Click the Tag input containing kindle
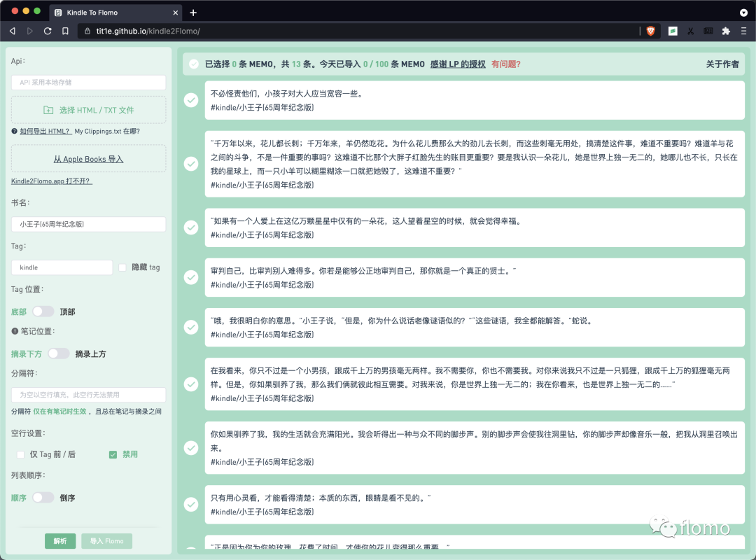 [62, 267]
